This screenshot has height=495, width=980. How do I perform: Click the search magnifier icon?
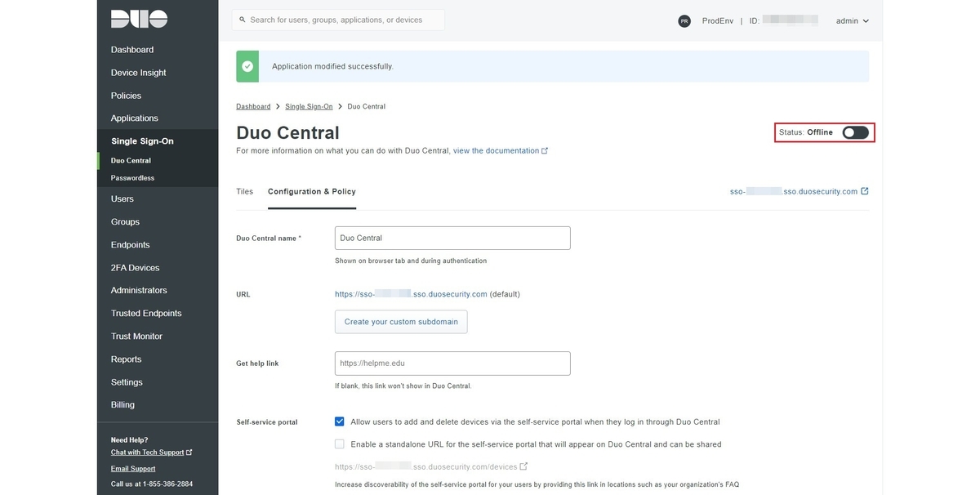[x=242, y=20]
